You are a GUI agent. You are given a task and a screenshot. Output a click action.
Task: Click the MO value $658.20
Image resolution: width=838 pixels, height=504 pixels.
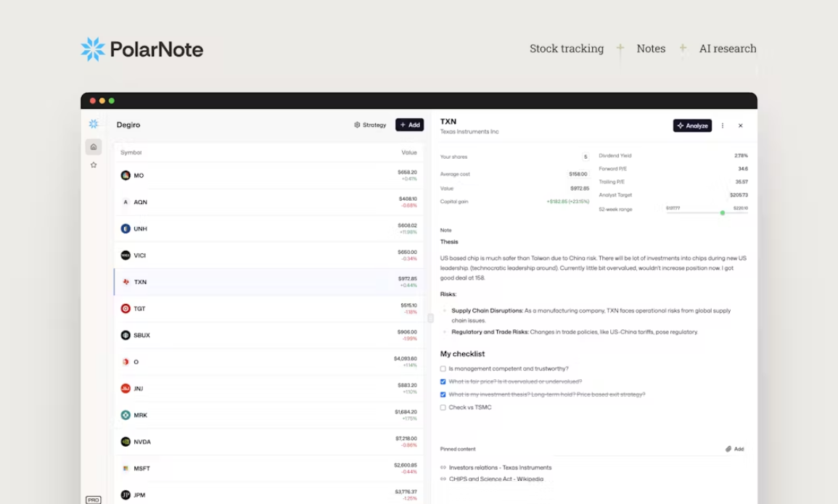(407, 173)
